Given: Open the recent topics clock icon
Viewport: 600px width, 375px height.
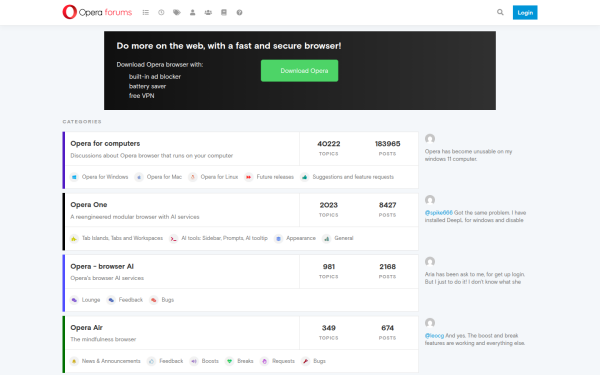Looking at the screenshot, I should tap(161, 13).
